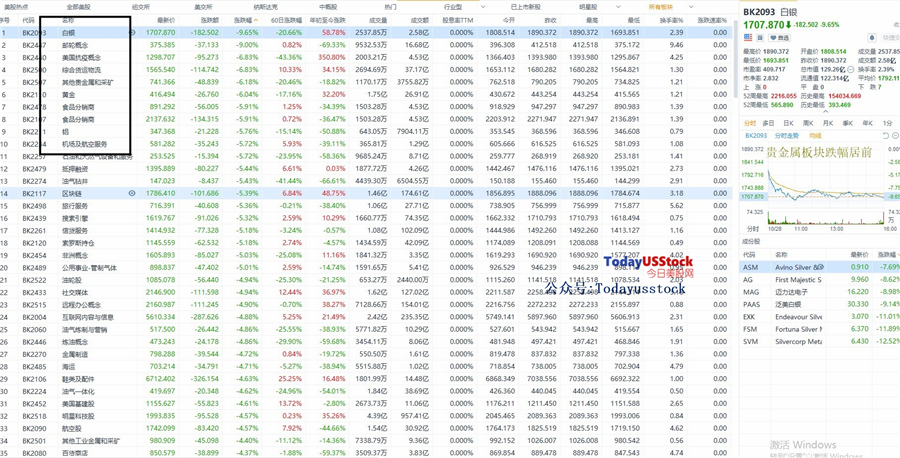This screenshot has width=900, height=458.
Task: Switch to the 纽交所 tab
Action: (x=141, y=7)
